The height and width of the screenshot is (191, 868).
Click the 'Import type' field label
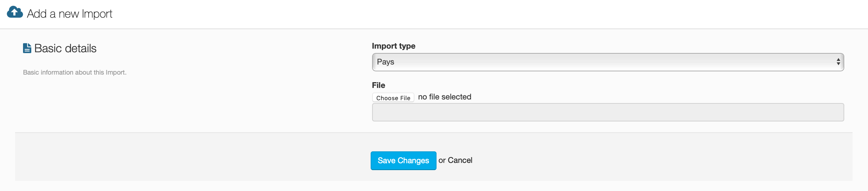(x=393, y=46)
